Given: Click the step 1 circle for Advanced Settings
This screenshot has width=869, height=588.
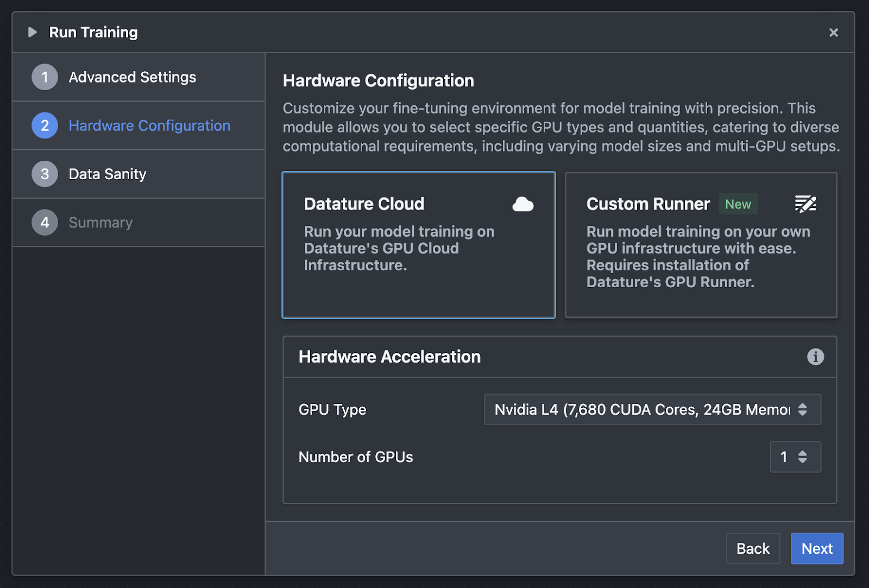Looking at the screenshot, I should click(44, 77).
